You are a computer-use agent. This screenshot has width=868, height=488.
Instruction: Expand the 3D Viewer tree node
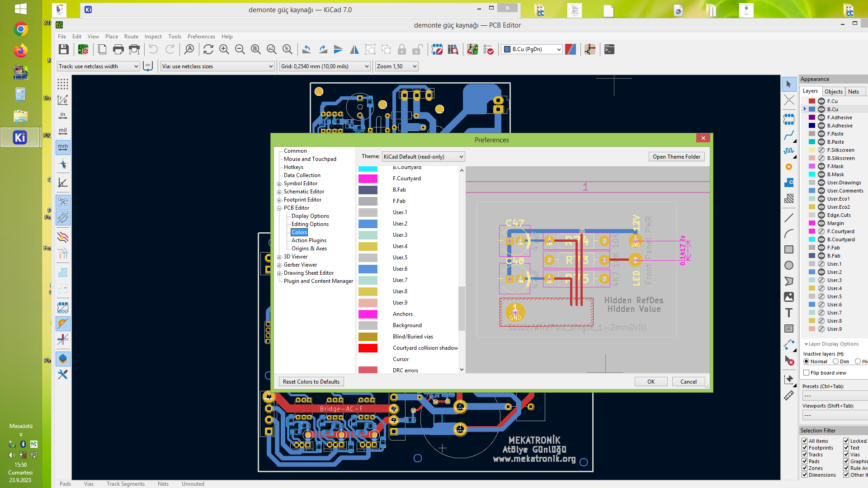point(279,257)
